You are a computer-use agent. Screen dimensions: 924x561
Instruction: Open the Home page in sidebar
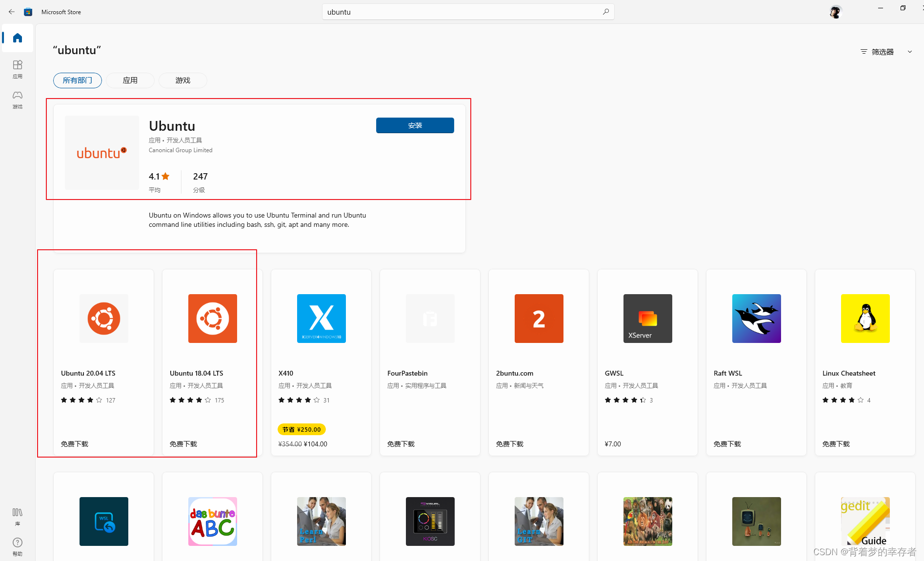[18, 38]
